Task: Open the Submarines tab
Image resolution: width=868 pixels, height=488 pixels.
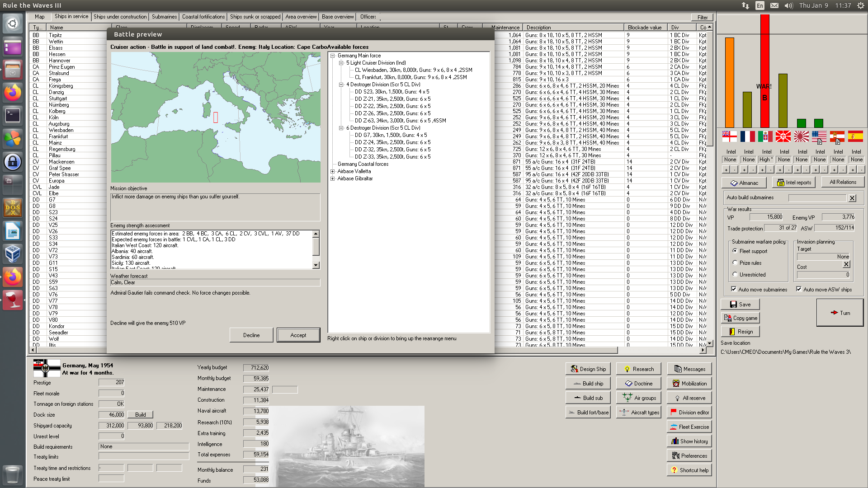Action: coord(164,17)
